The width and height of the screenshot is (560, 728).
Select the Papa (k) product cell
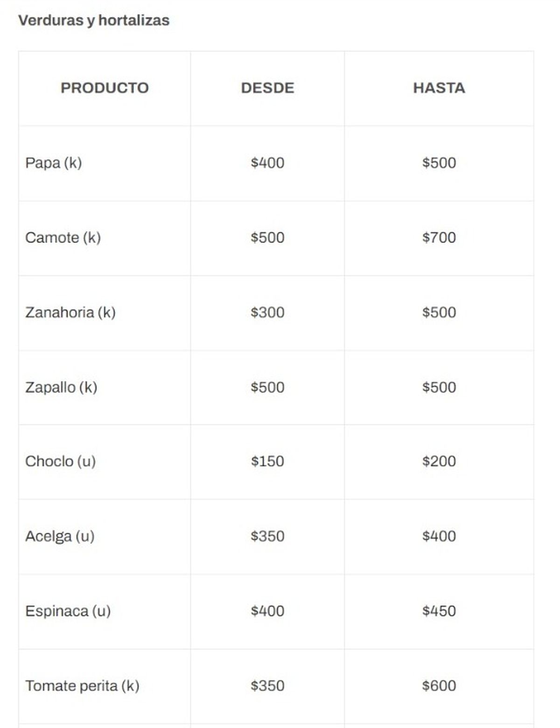point(54,163)
